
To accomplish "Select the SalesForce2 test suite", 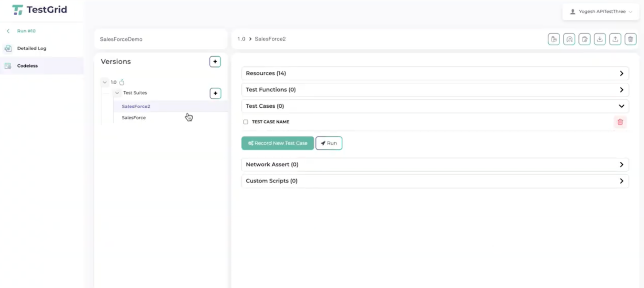I will coord(136,107).
